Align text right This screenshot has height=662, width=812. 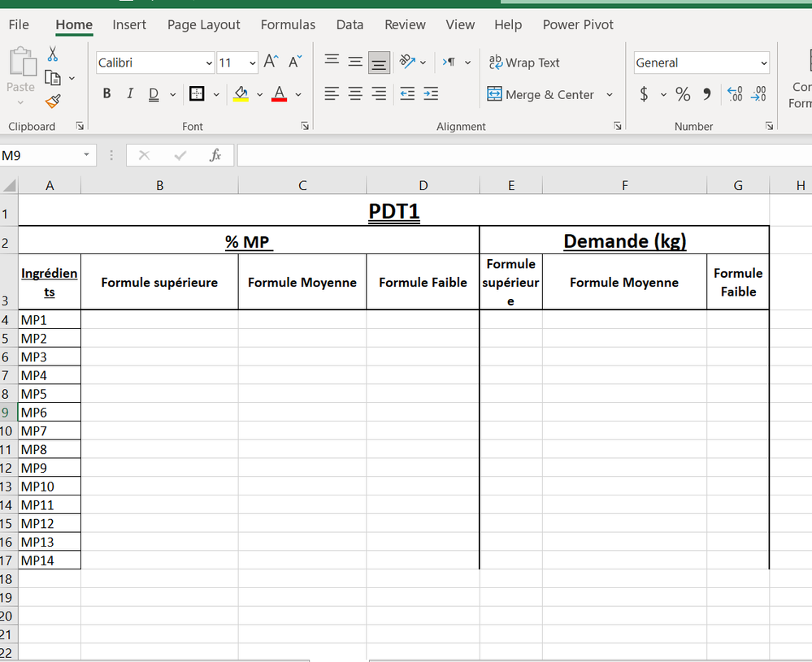[379, 93]
